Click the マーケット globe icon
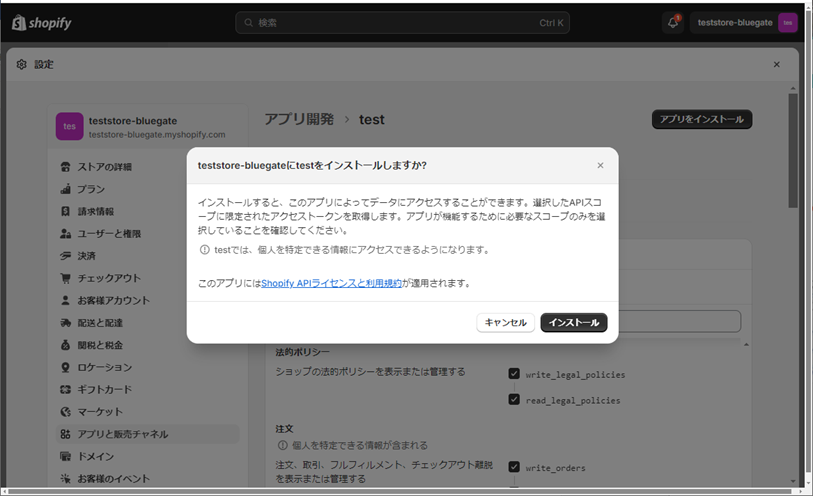 pyautogui.click(x=66, y=411)
